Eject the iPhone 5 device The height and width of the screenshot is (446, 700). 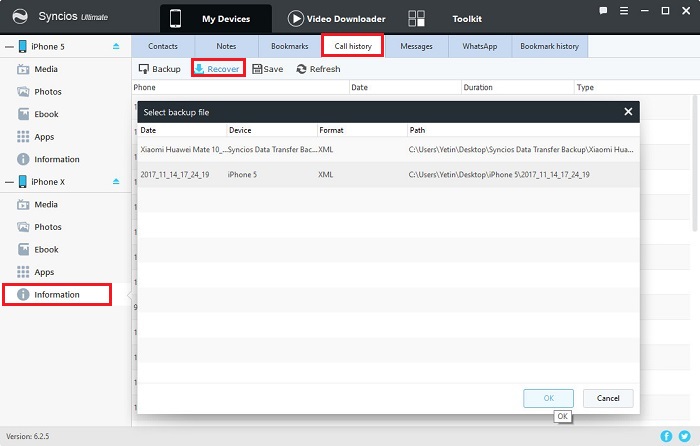(x=116, y=46)
